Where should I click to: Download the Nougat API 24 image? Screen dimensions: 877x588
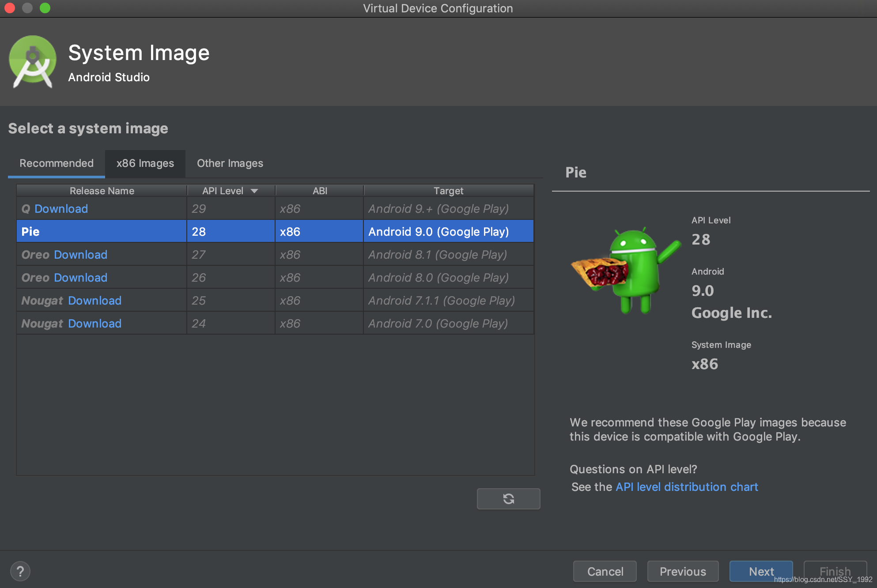click(95, 324)
